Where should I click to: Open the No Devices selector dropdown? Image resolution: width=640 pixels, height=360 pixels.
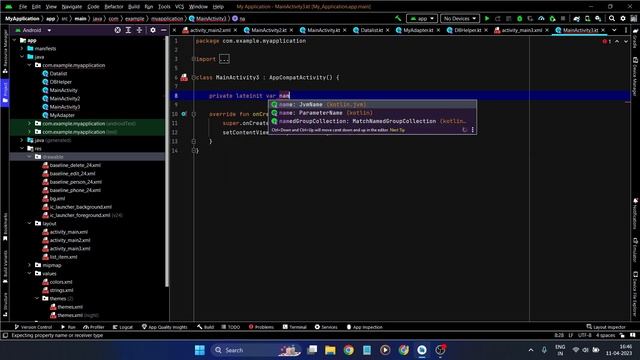pyautogui.click(x=460, y=18)
